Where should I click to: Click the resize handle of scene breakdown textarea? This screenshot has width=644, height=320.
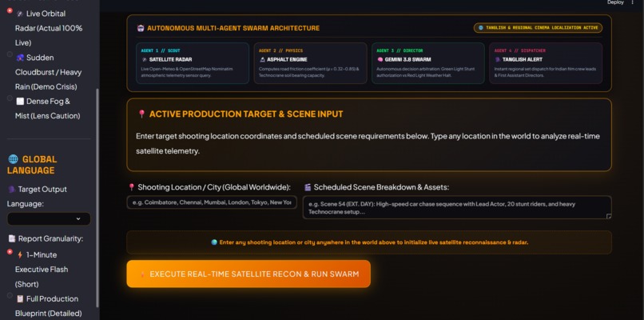pos(609,216)
